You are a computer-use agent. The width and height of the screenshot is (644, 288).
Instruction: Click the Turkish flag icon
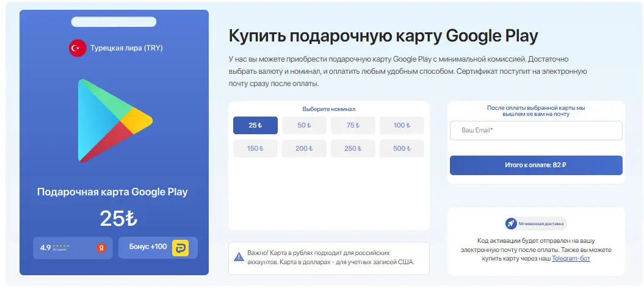click(78, 48)
